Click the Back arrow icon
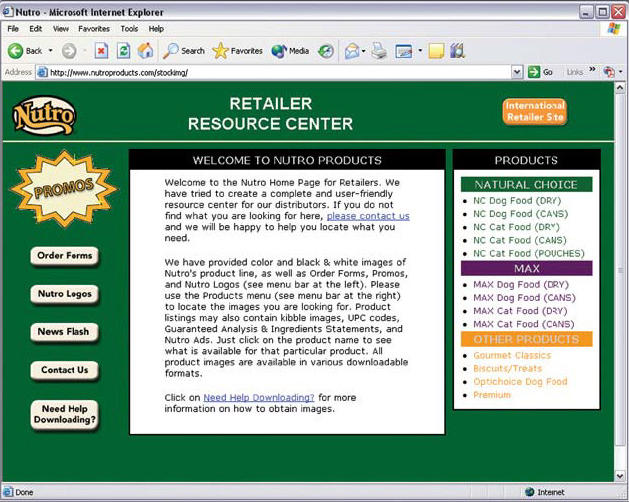The image size is (629, 502). pos(15,51)
